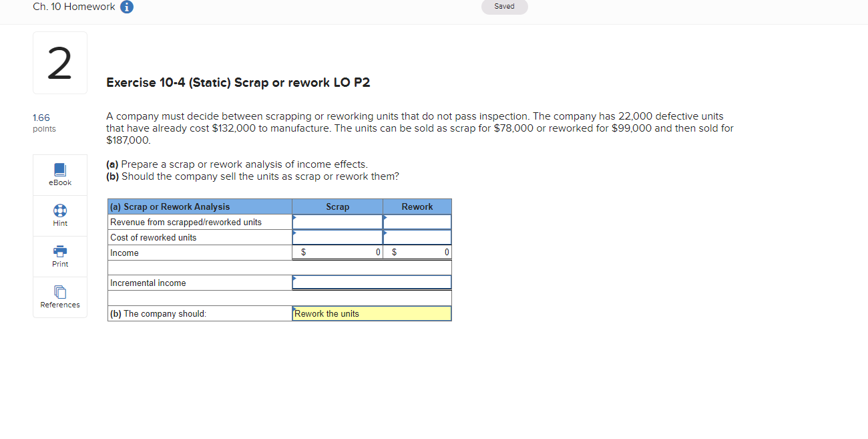
Task: Open the 'Rework the units' dropdown
Action: [x=372, y=313]
